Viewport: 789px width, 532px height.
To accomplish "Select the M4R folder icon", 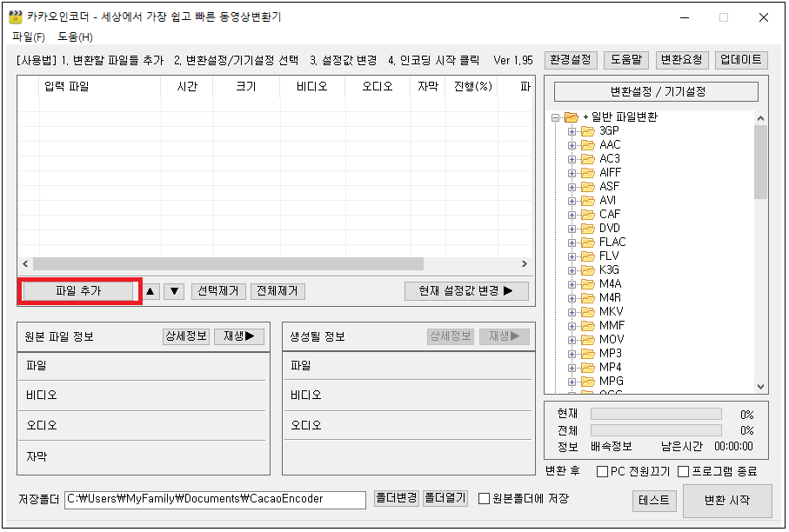I will (588, 298).
